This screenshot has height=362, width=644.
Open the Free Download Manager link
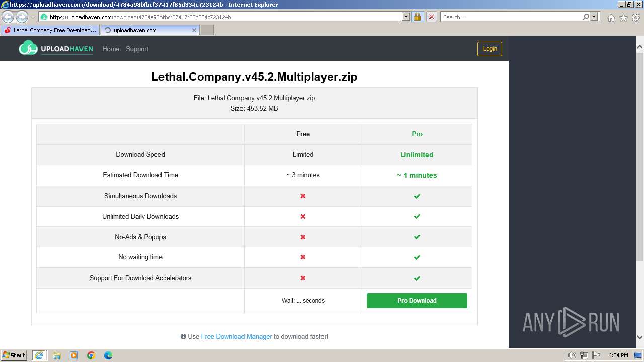236,337
